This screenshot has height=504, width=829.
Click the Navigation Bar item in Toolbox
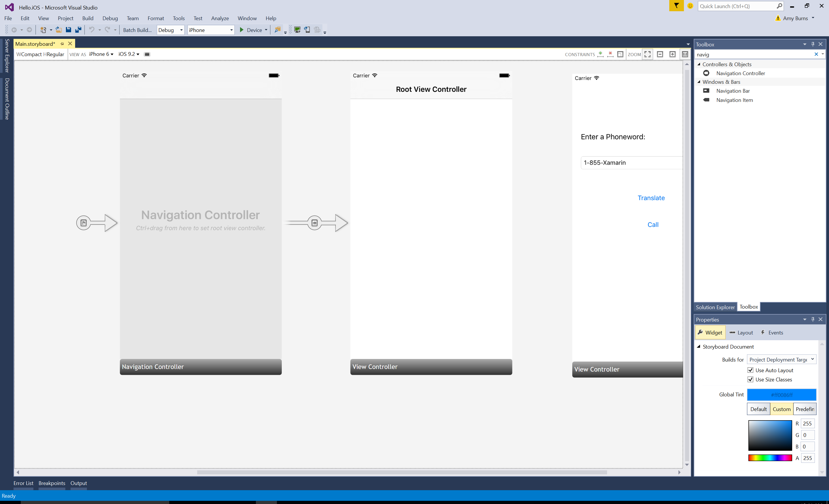[733, 91]
